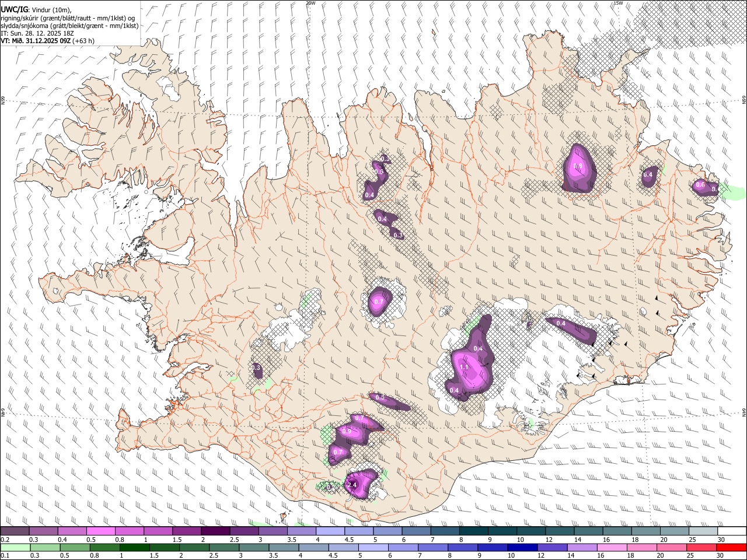Image resolution: width=747 pixels, height=560 pixels.
Task: Click the dark purple 0.2 swatch in upper legend
Action: click(15, 531)
